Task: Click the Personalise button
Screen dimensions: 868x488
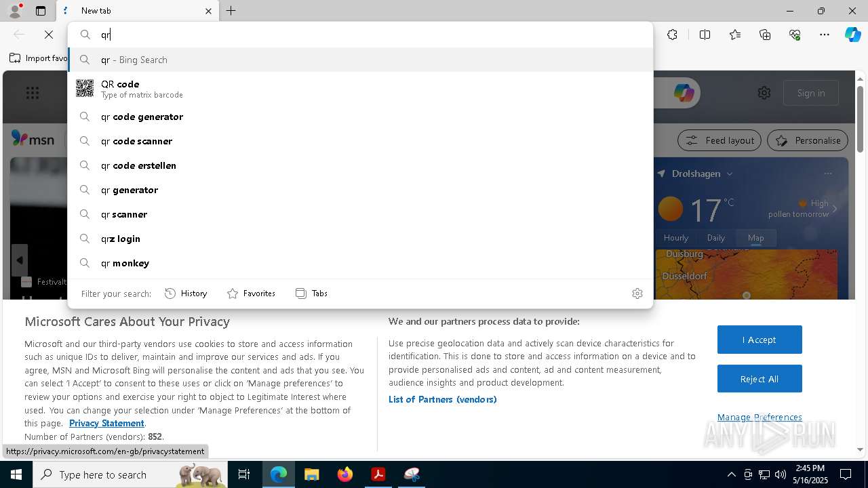Action: click(x=808, y=140)
